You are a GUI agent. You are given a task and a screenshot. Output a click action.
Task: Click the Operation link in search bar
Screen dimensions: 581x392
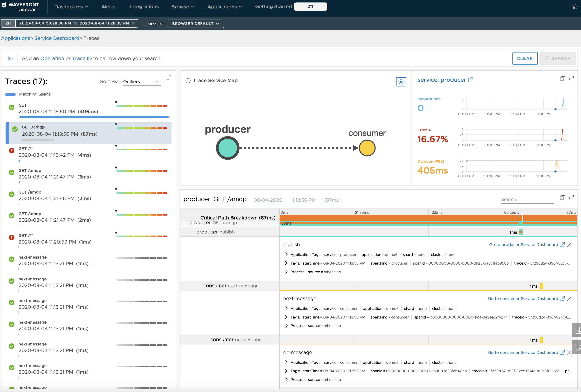(52, 58)
